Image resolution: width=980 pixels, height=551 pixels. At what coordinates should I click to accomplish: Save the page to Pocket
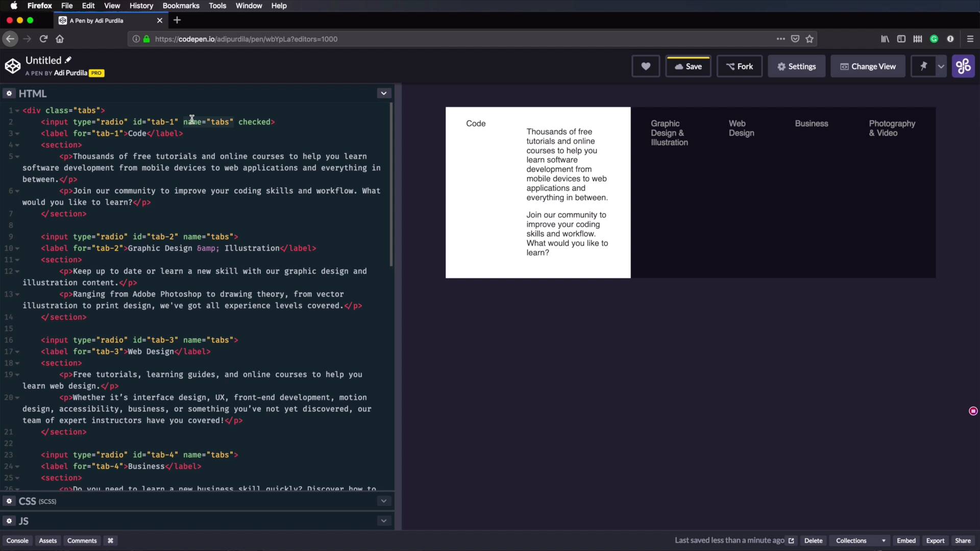tap(795, 39)
